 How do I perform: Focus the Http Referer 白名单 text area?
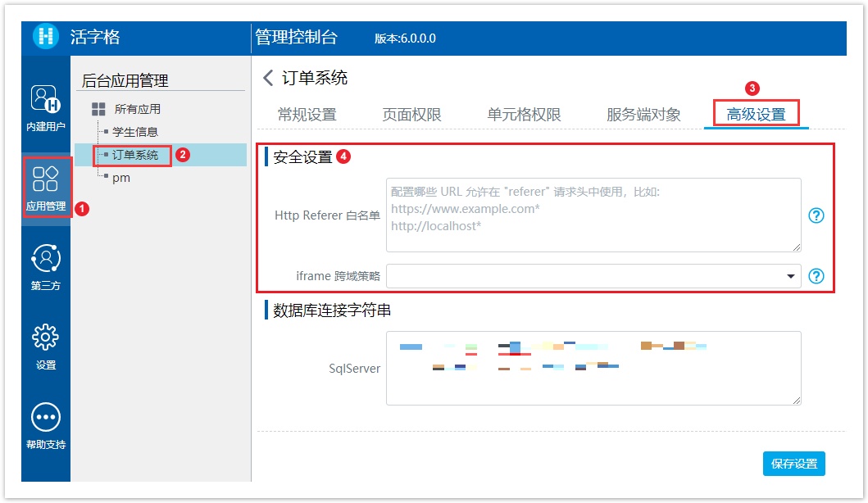pos(593,215)
